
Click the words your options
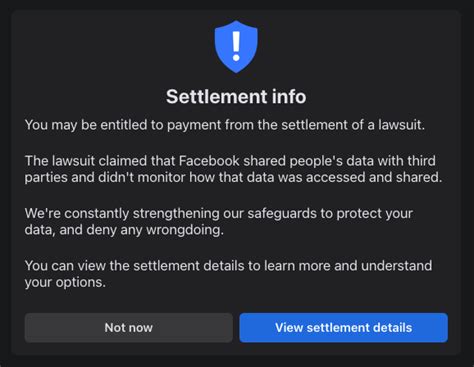(65, 282)
